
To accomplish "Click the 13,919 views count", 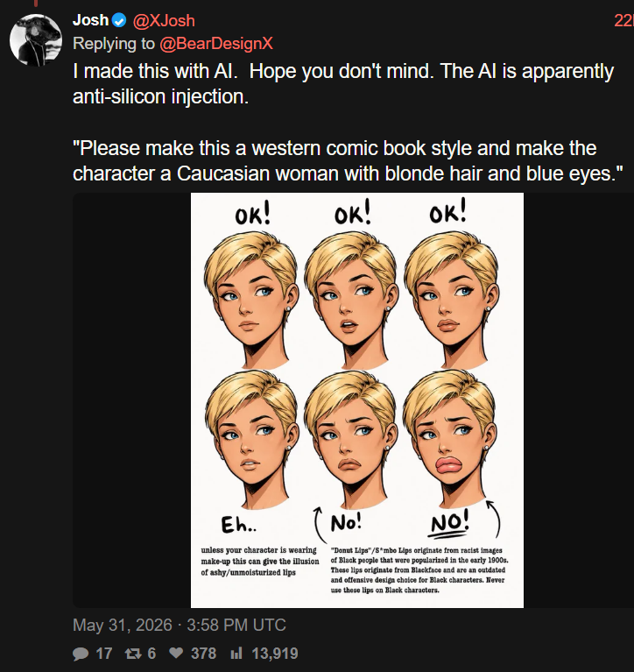I will coord(275,654).
